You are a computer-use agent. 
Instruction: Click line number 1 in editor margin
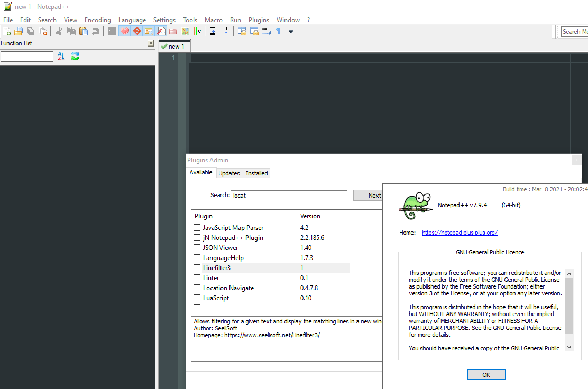coord(173,58)
